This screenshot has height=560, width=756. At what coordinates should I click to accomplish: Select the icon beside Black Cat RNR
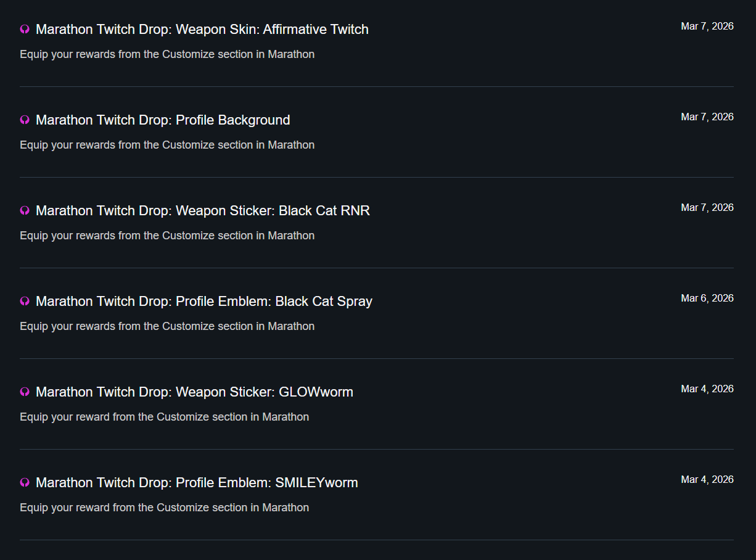[25, 210]
